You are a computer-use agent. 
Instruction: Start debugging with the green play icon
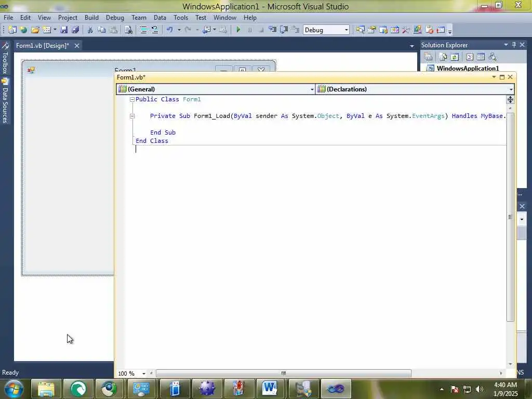pos(238,30)
